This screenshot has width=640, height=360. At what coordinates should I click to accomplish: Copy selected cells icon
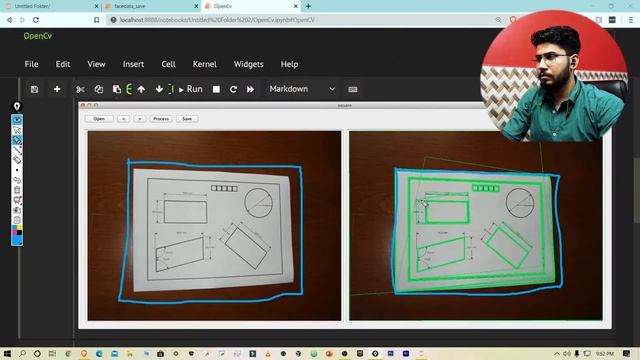(x=99, y=89)
